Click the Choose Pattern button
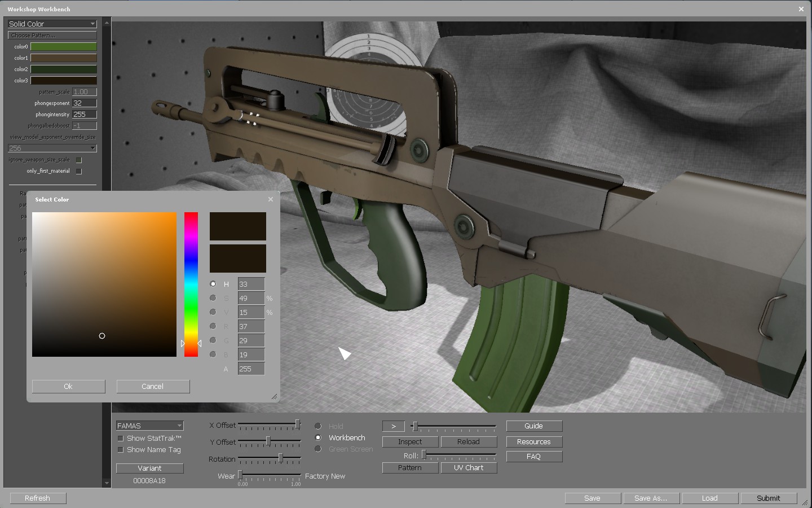This screenshot has height=508, width=812. pos(52,35)
